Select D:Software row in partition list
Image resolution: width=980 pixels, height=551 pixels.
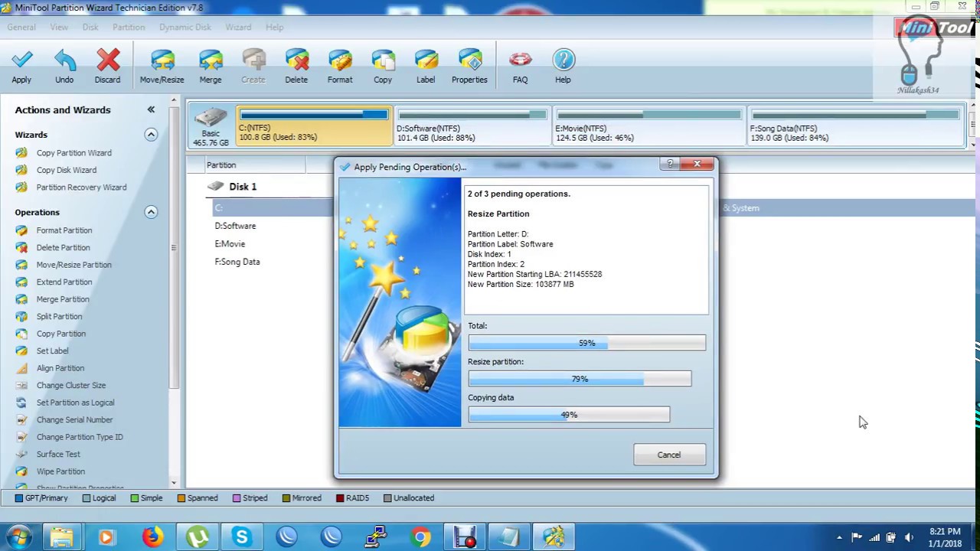coord(235,226)
